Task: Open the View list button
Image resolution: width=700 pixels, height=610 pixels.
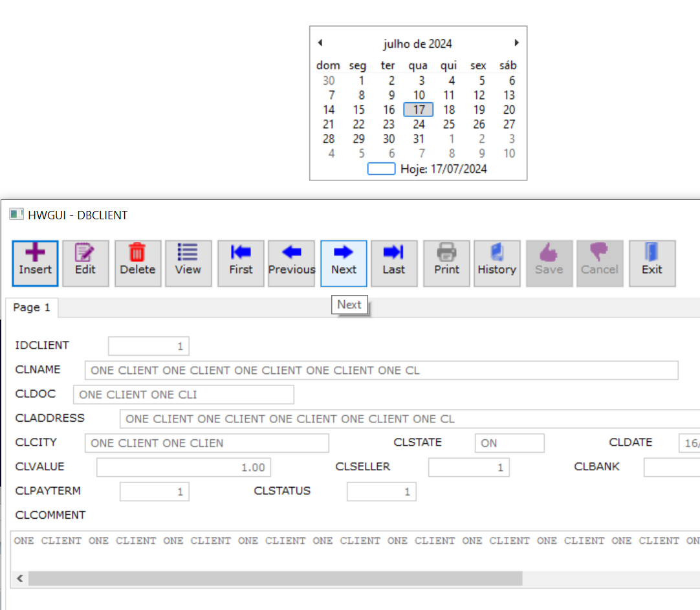Action: (188, 263)
